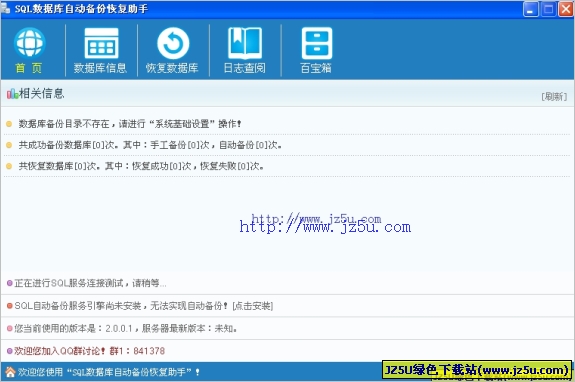The width and height of the screenshot is (575, 382).
Task: Open the 日志查阅 book icon
Action: click(x=245, y=43)
